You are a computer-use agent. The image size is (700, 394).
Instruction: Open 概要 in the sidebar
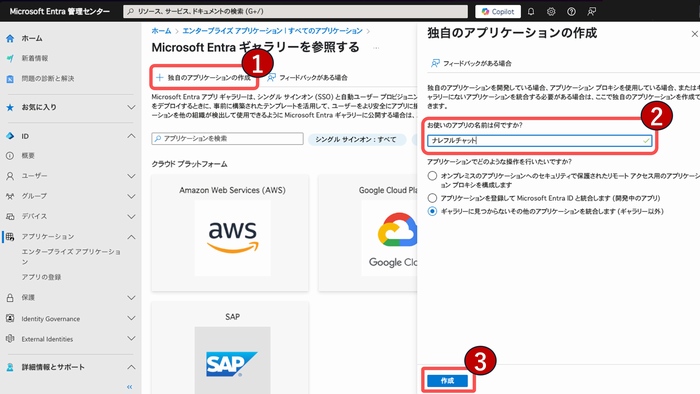(28, 155)
